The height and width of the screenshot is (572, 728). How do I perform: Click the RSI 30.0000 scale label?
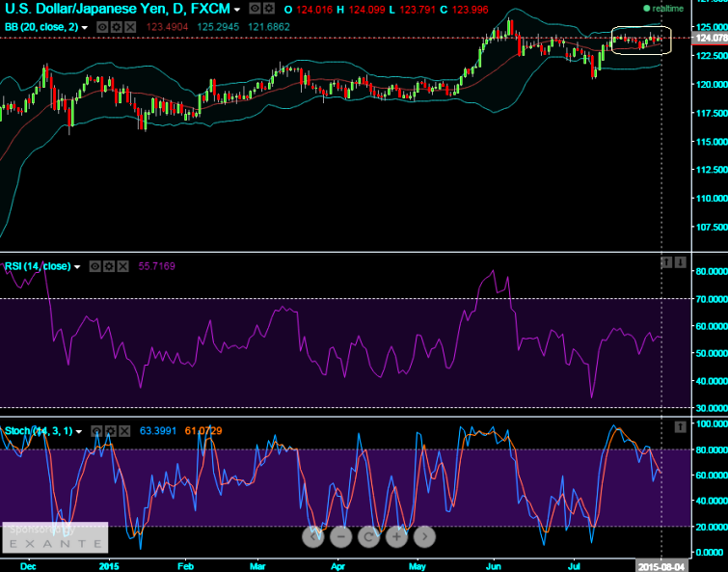pyautogui.click(x=712, y=408)
